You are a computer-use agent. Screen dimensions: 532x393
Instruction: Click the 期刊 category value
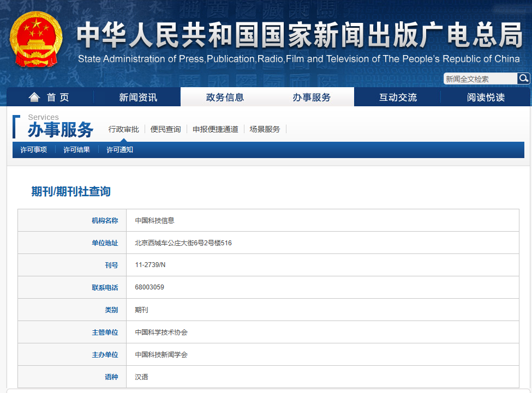point(141,310)
